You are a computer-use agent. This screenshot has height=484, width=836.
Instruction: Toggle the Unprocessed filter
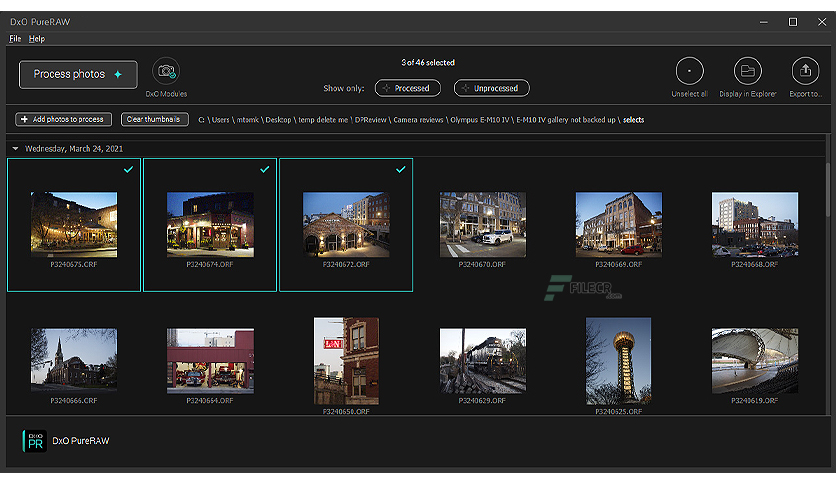click(491, 88)
